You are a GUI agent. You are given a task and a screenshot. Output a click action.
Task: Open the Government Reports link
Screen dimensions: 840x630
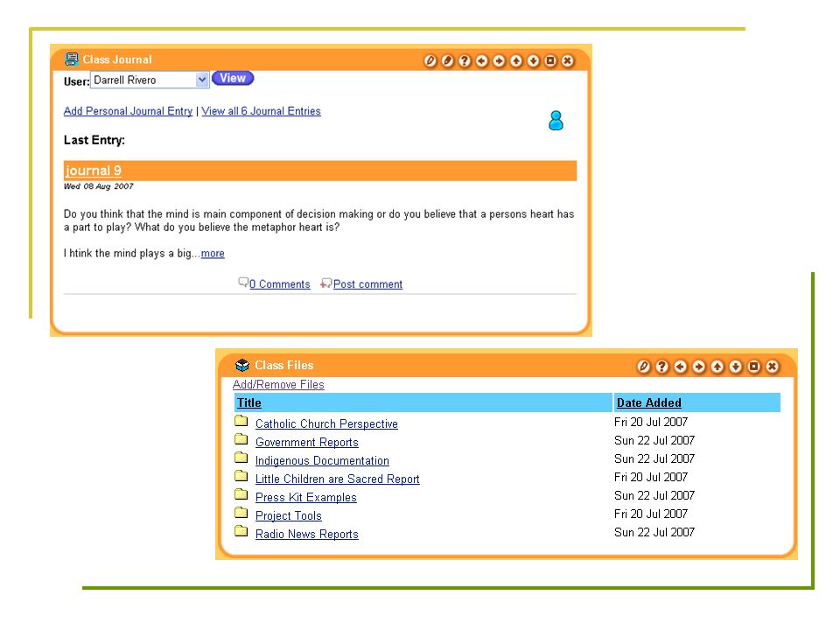(307, 443)
